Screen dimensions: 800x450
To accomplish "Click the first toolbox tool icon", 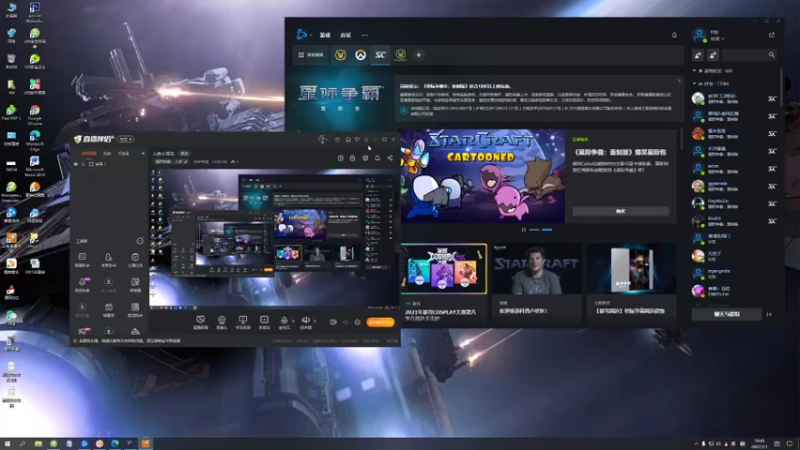I will coord(82,259).
